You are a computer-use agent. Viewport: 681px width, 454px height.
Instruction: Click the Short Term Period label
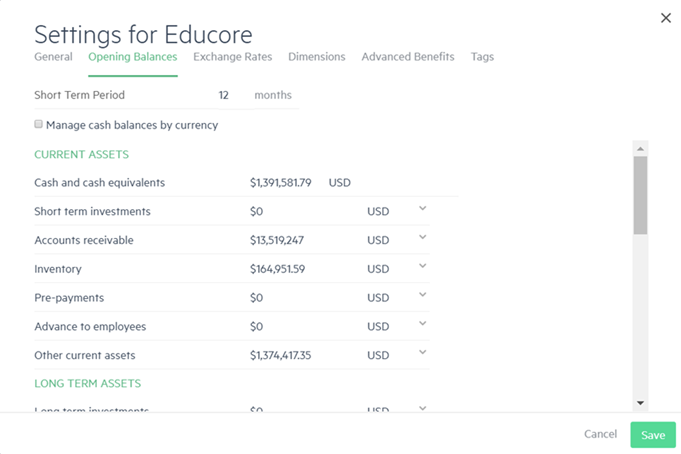tap(79, 95)
